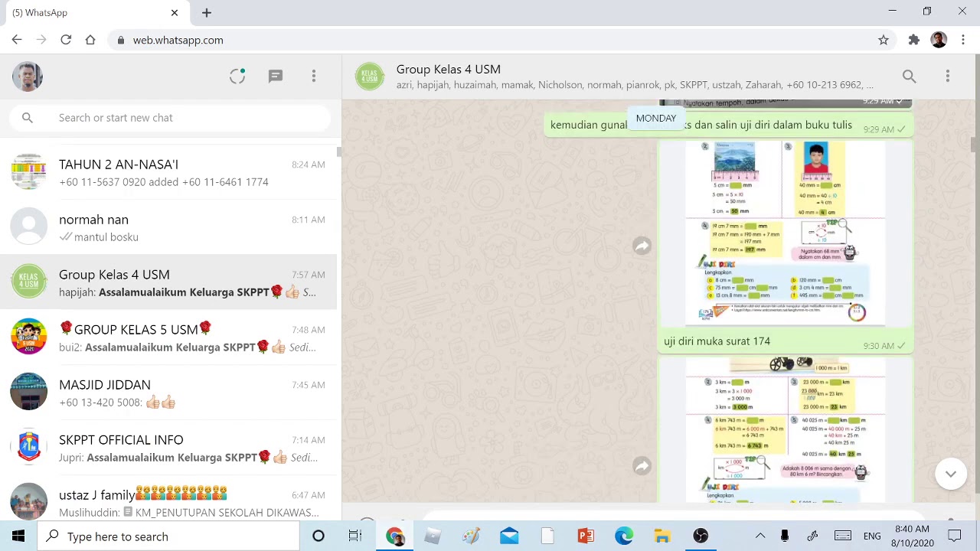Click MASJID JIDDAN group avatar
This screenshot has height=551, width=980.
tap(29, 392)
